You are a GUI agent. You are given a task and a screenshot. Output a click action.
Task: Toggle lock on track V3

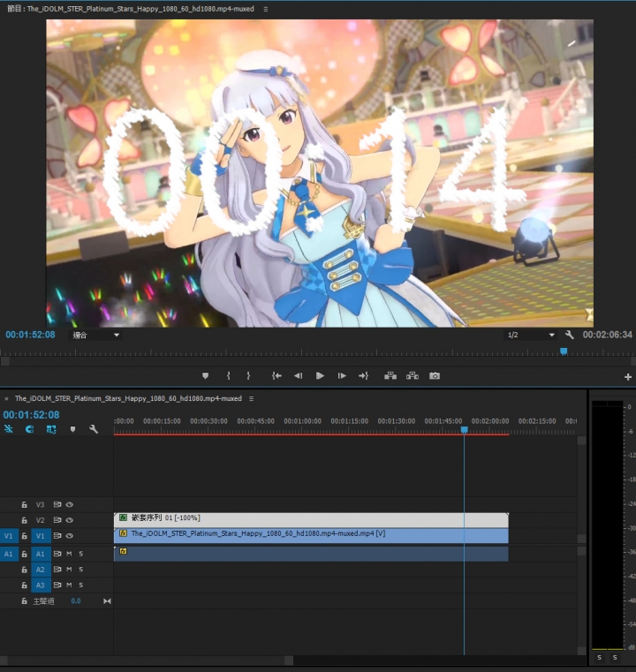[25, 504]
